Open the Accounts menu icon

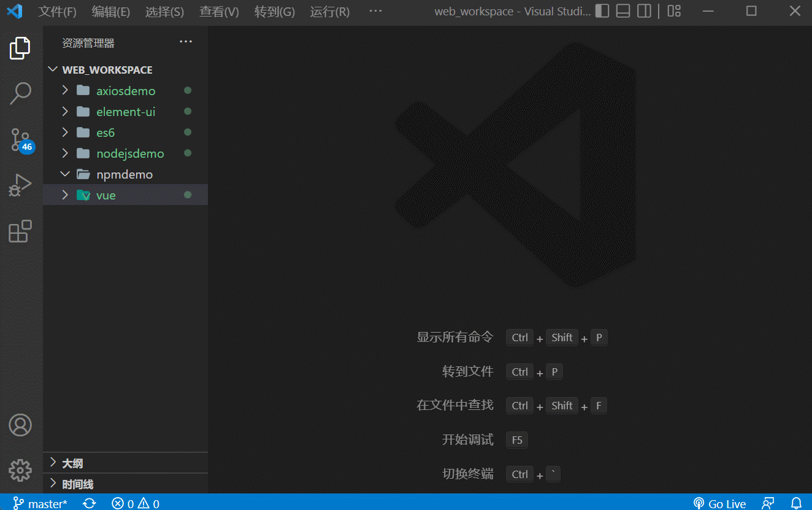pyautogui.click(x=20, y=425)
